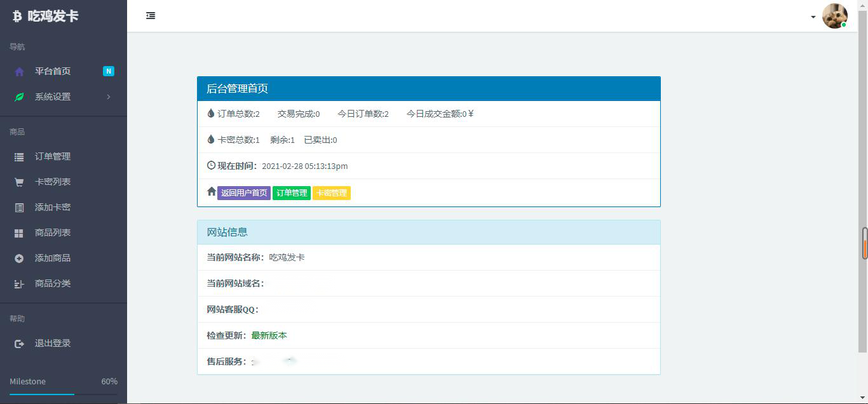Click the Milestone progress bar
Viewport: 868px width, 404px height.
click(x=64, y=394)
